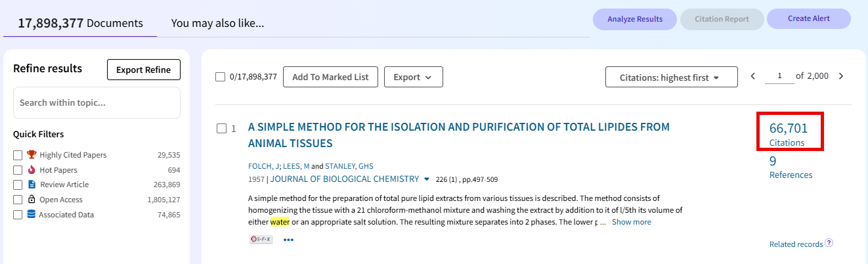The image size is (868, 264).
Task: Click the Analyze Results button
Action: [x=634, y=19]
